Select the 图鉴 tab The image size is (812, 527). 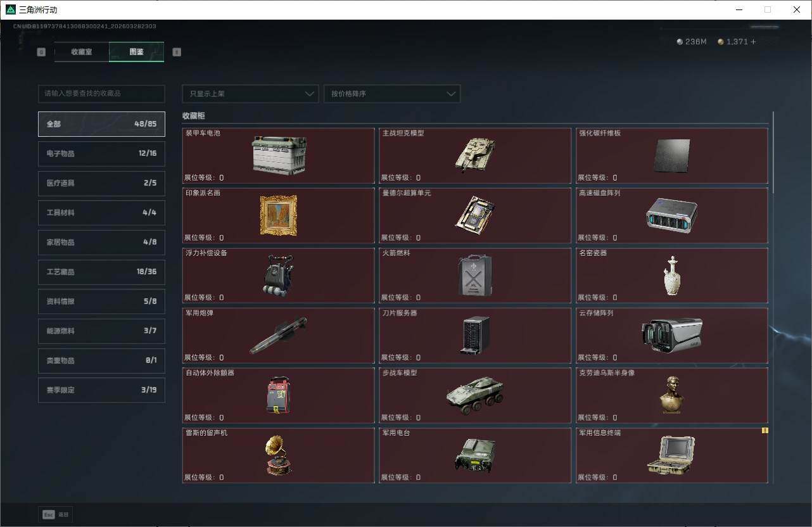(x=136, y=52)
